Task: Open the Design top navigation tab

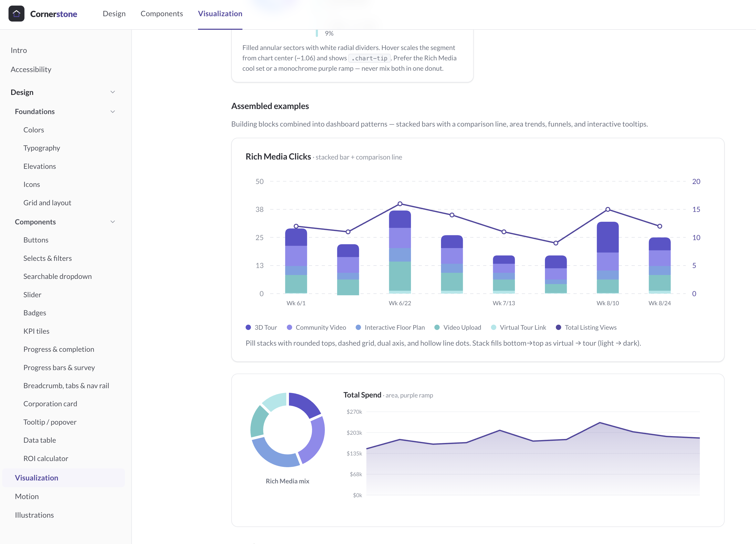Action: pyautogui.click(x=114, y=14)
